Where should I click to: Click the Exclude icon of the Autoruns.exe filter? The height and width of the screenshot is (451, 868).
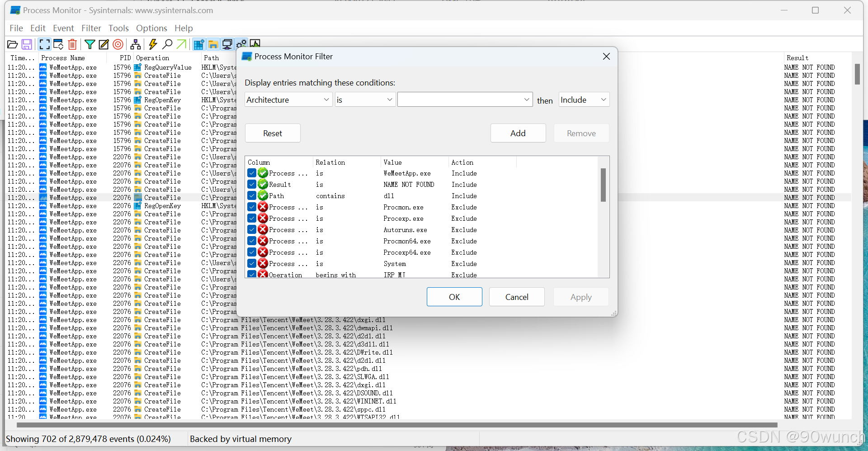(263, 230)
